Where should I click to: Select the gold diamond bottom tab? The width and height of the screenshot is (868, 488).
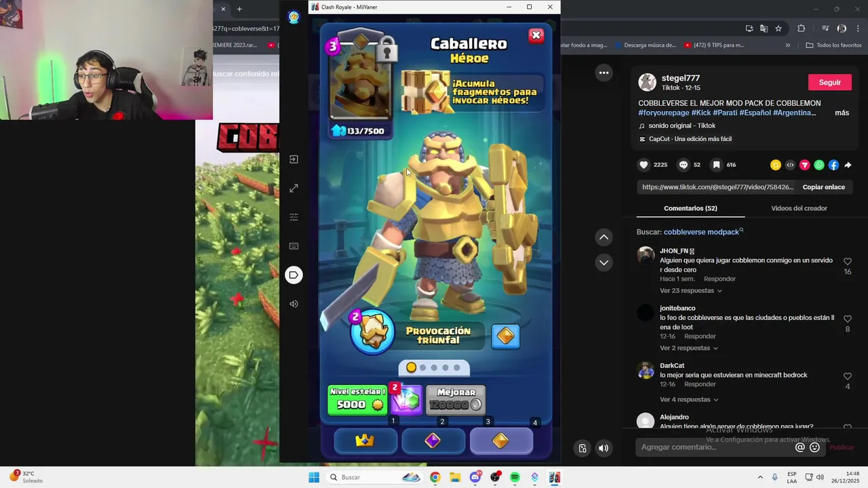pos(501,441)
